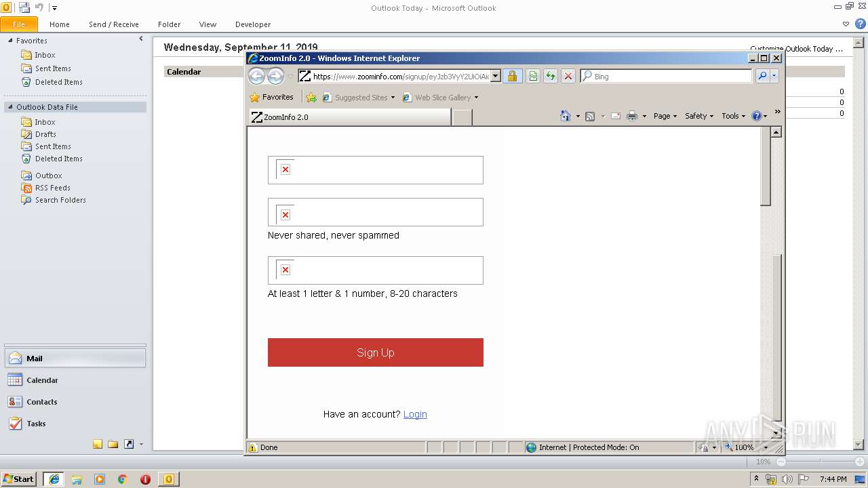Click the Mail navigation button
This screenshot has height=488, width=868.
[x=75, y=359]
